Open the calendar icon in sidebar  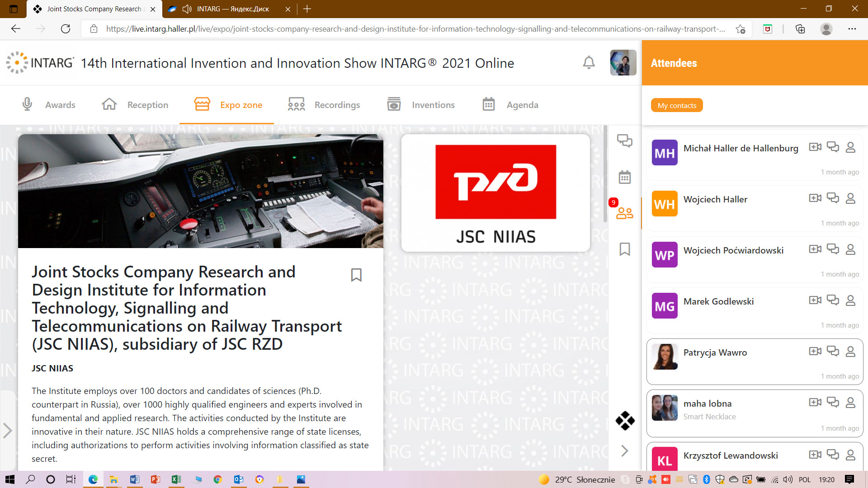(x=625, y=177)
